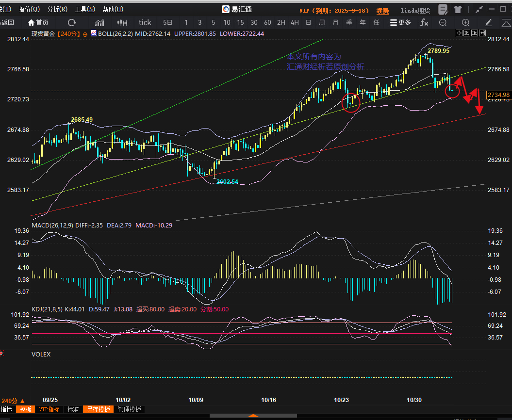512x420 pixels.
Task: Click the notes list icon in title bar
Action: (x=443, y=9)
